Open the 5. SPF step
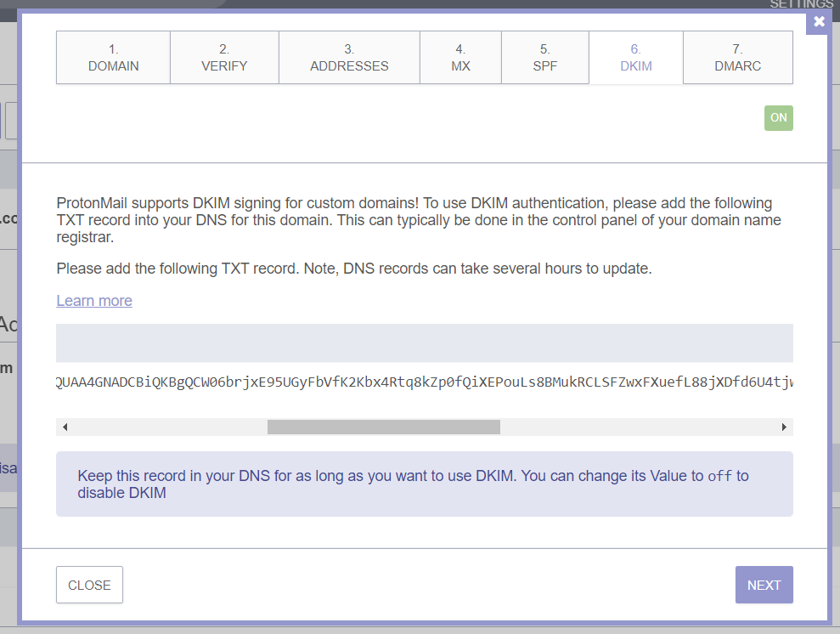840x634 pixels. (544, 57)
